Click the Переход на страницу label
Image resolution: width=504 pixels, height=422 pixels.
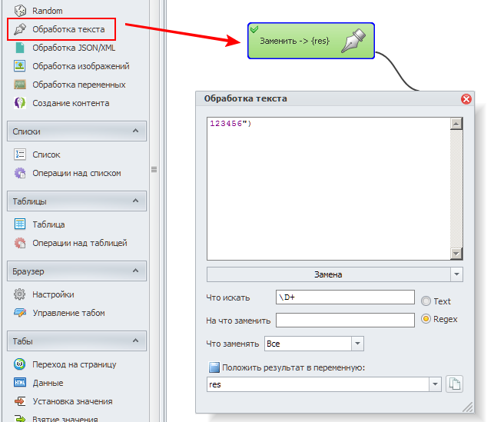(x=75, y=364)
